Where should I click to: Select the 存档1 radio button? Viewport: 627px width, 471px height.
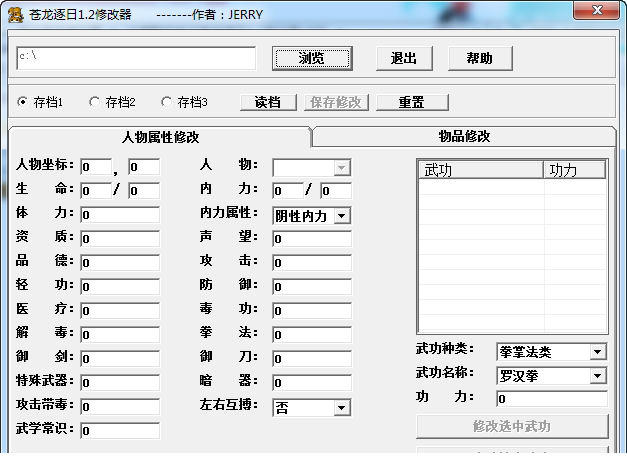23,102
